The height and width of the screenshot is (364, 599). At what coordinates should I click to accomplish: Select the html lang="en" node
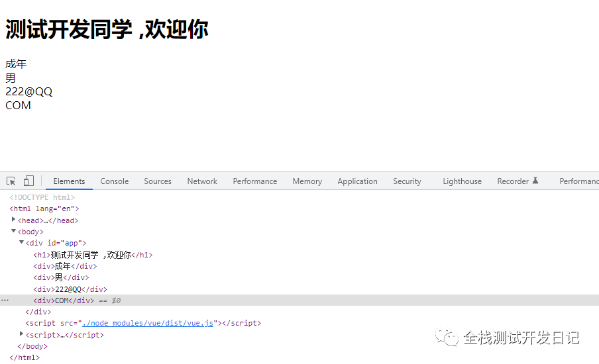pos(44,208)
